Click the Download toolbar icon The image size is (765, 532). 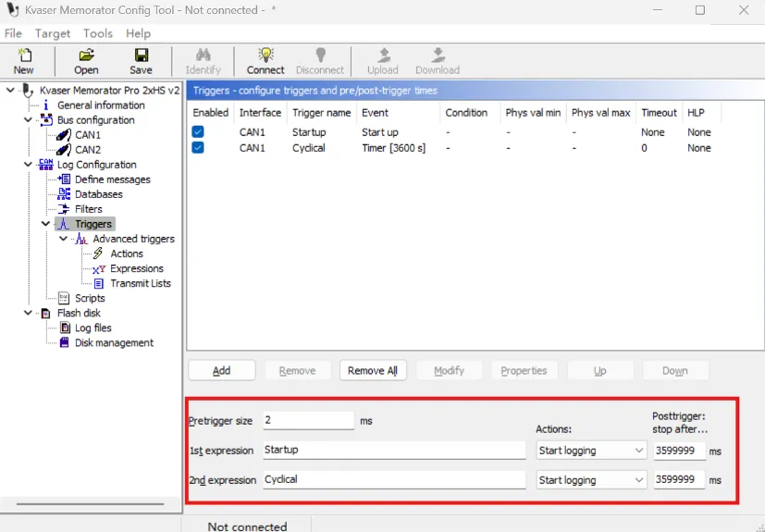click(438, 55)
